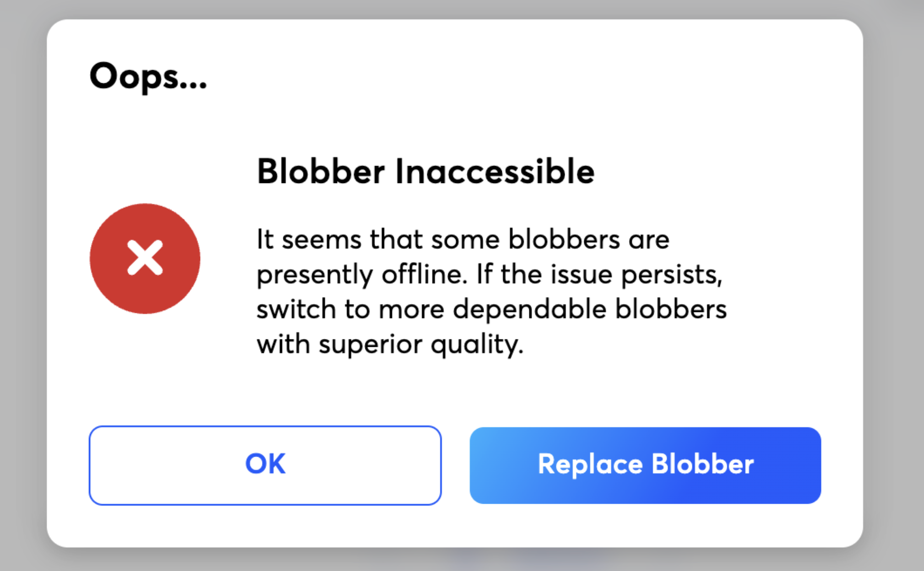Click the blue "OK" text label
The width and height of the screenshot is (924, 571).
tap(265, 464)
